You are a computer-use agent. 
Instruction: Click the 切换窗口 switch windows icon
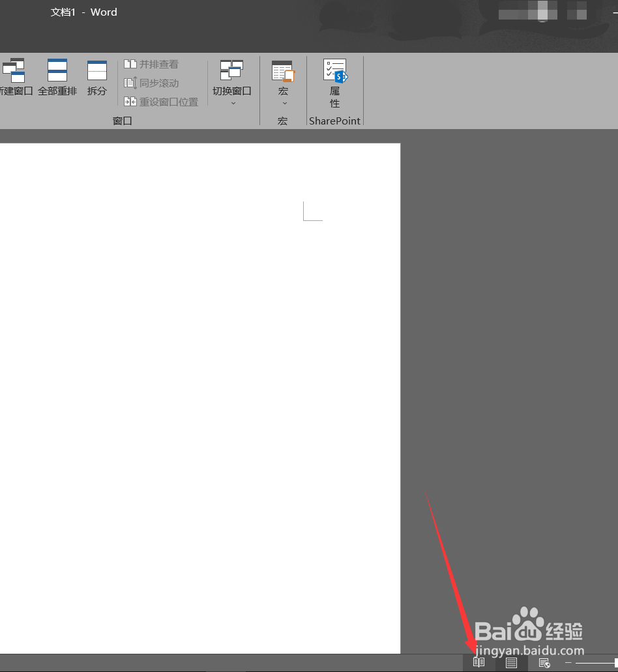click(231, 70)
